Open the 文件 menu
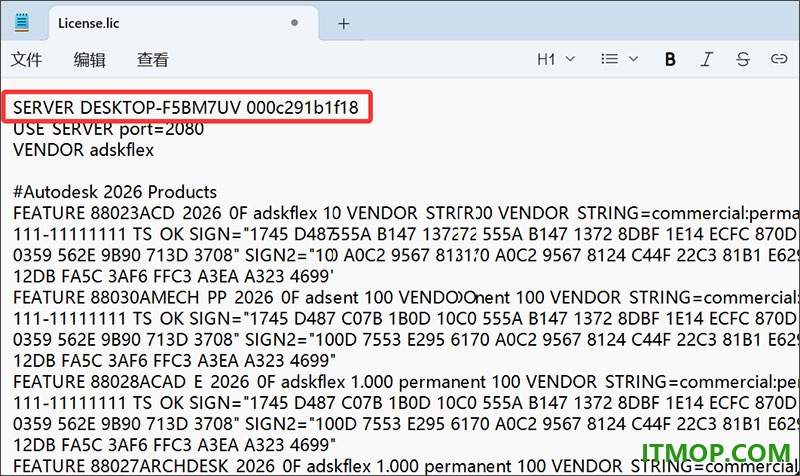Screen dimensions: 800x476 click(x=27, y=60)
